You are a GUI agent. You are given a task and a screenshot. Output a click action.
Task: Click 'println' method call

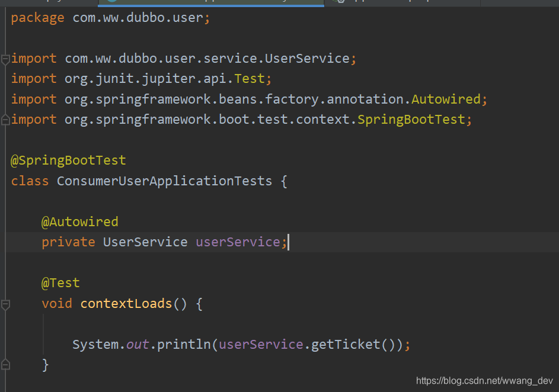(184, 345)
